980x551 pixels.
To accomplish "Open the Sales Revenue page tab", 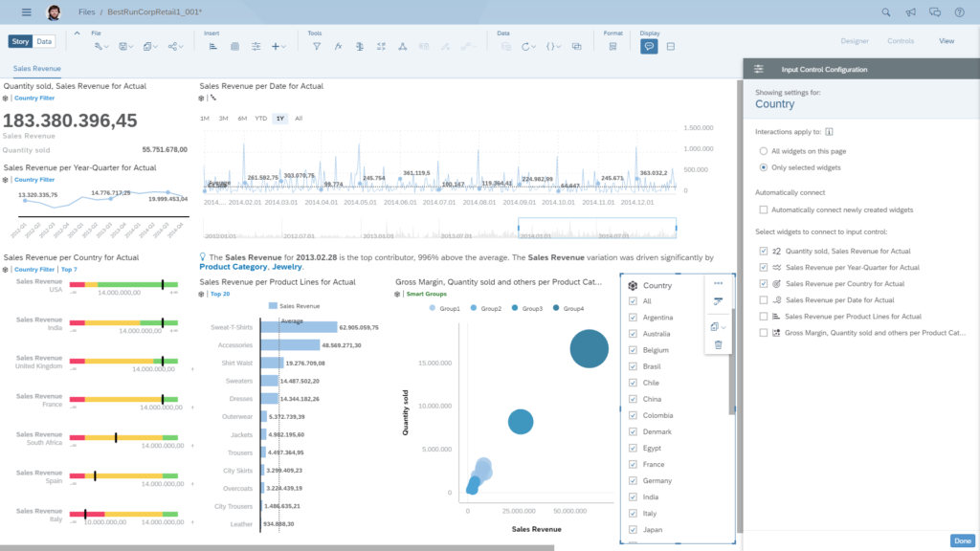I will tap(37, 69).
